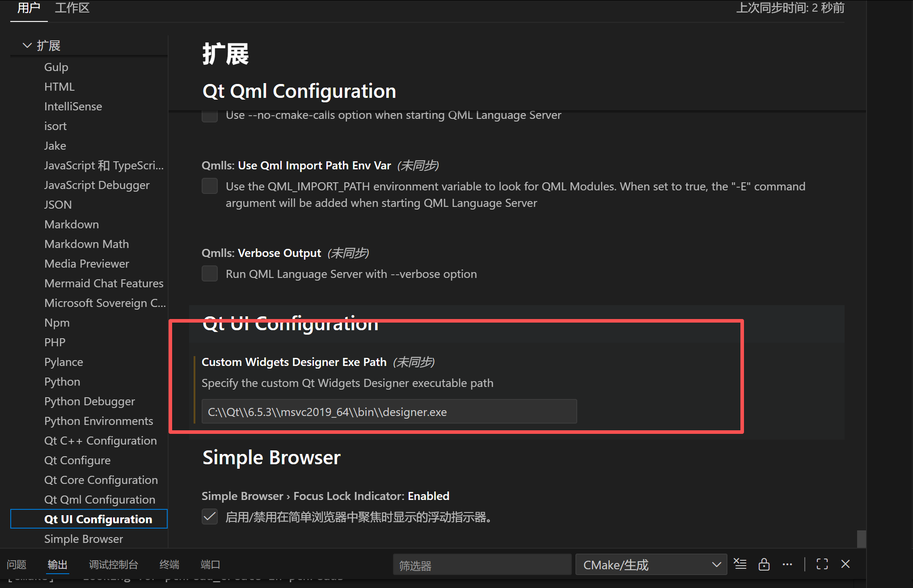The width and height of the screenshot is (913, 588).
Task: Click the Custom Widgets Designer Exe Path field
Action: [x=389, y=412]
